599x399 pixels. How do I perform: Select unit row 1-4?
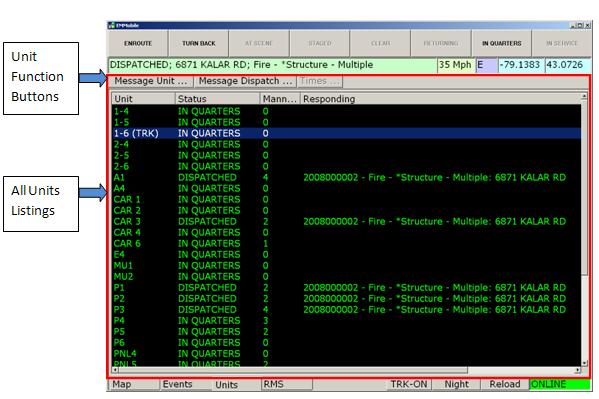(x=346, y=111)
